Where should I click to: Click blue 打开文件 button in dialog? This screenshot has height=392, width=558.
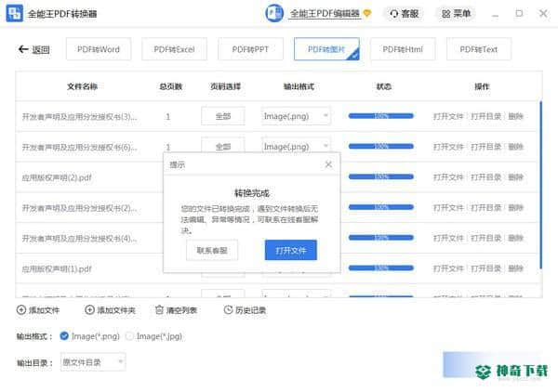(x=291, y=250)
